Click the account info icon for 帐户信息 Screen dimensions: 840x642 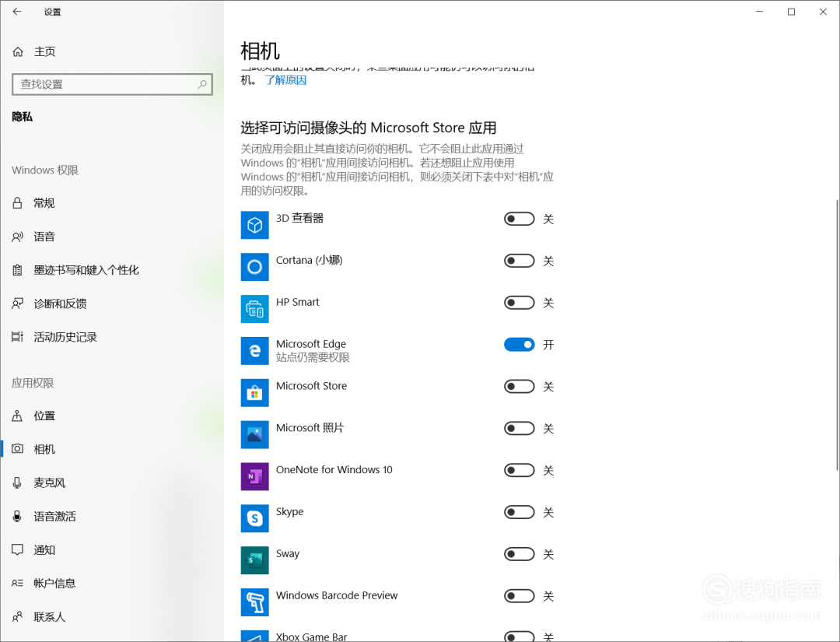pos(17,583)
